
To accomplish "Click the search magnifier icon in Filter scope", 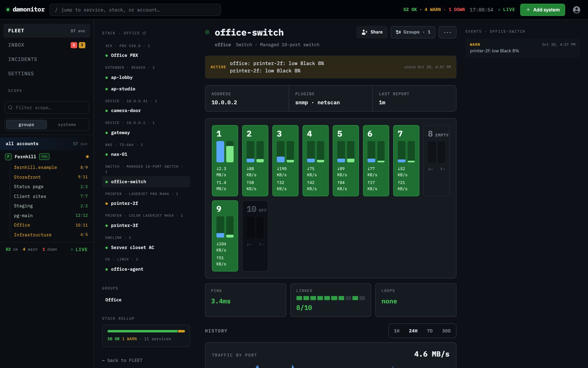I will (x=10, y=108).
